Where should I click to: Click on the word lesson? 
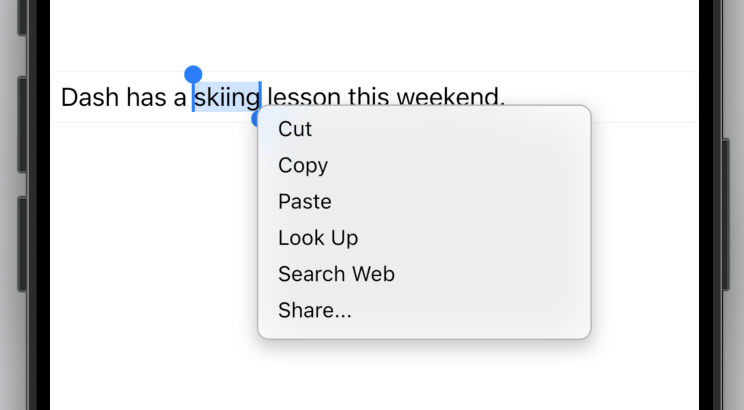[304, 97]
